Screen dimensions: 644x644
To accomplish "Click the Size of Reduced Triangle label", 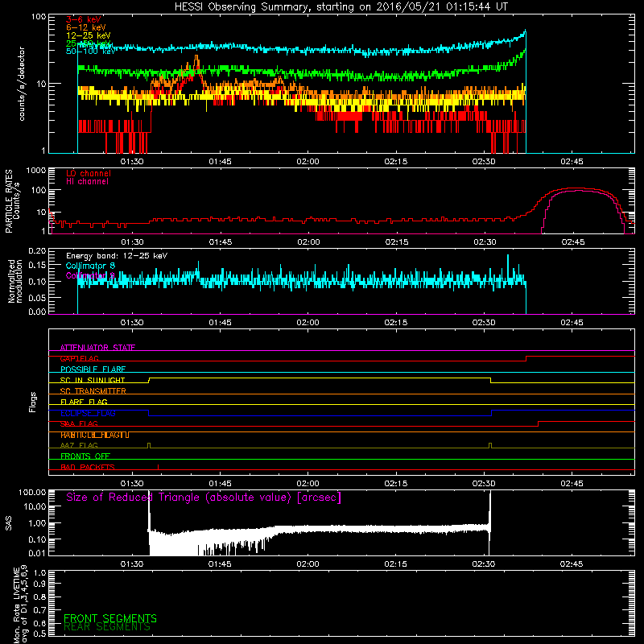I will click(204, 497).
